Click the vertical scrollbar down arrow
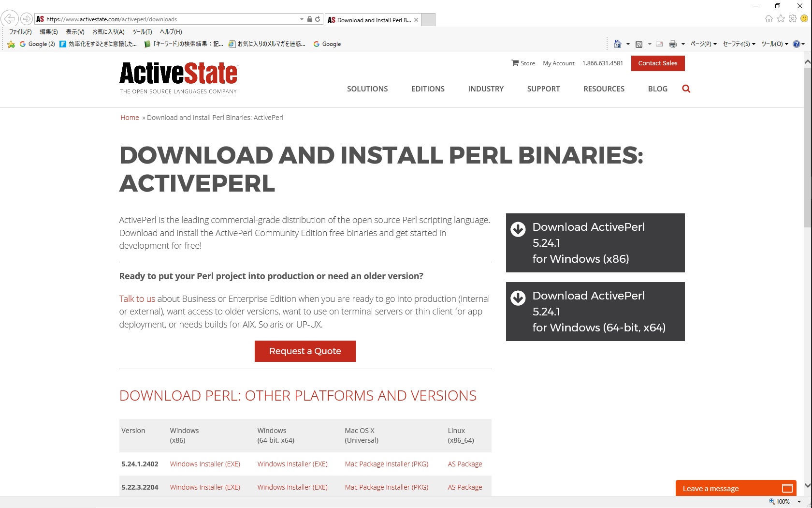 pyautogui.click(x=808, y=485)
